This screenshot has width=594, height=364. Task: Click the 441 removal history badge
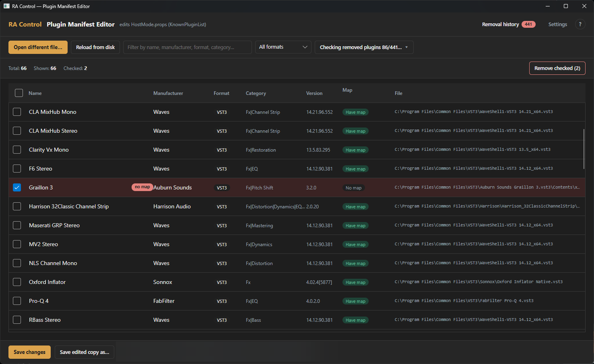click(x=528, y=24)
